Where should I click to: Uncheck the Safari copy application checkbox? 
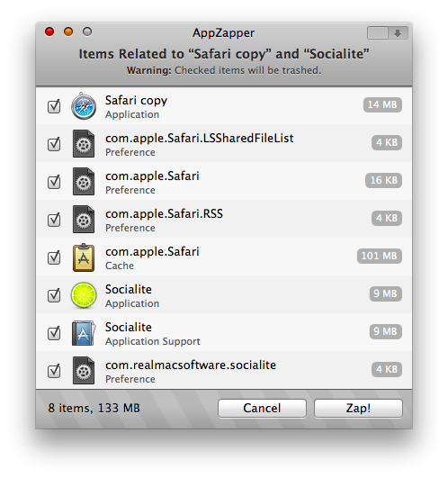coord(54,106)
